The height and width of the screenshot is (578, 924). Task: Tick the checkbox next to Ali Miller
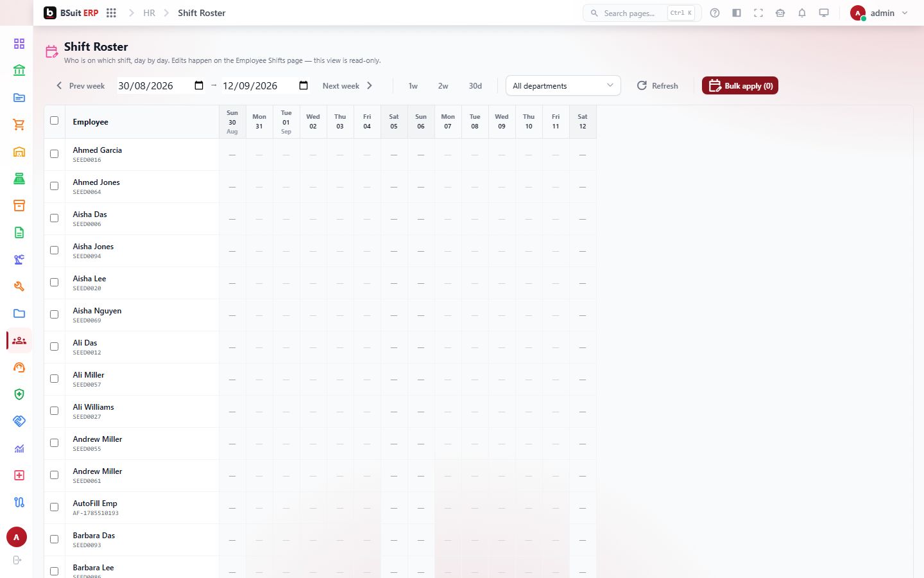point(55,379)
